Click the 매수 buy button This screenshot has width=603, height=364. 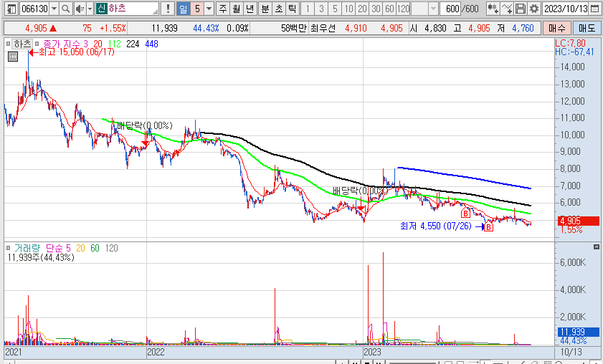click(x=556, y=28)
